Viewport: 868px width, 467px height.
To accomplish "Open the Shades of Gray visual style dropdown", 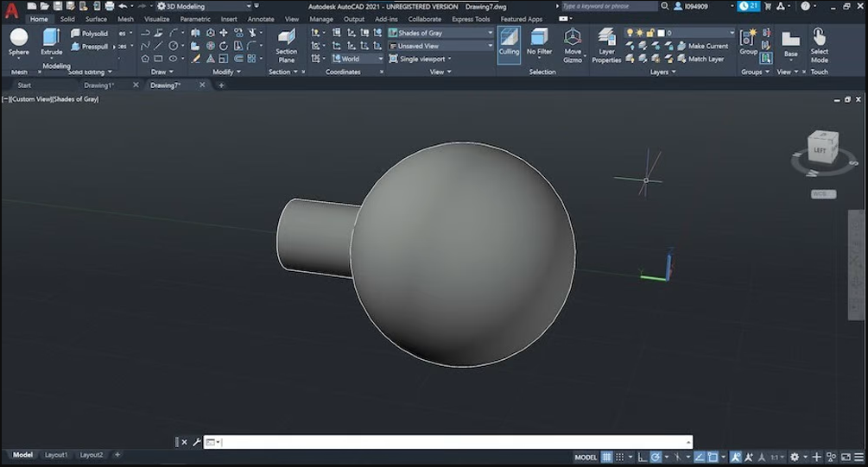I will [x=440, y=33].
